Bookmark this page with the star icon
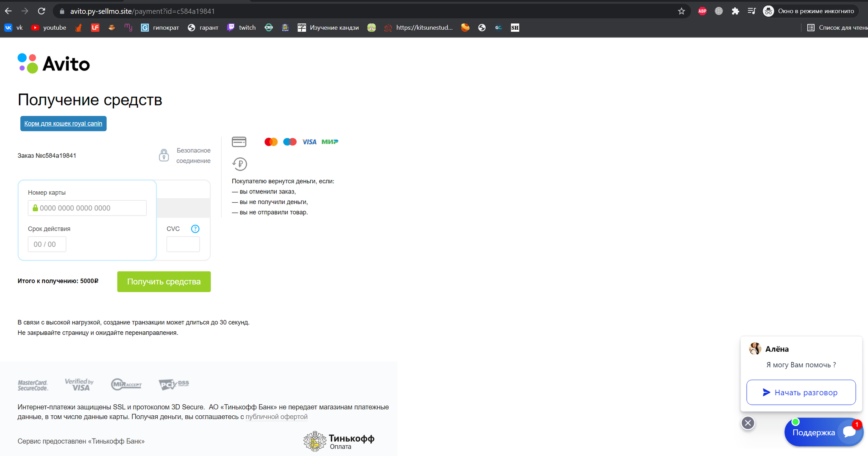 (682, 11)
